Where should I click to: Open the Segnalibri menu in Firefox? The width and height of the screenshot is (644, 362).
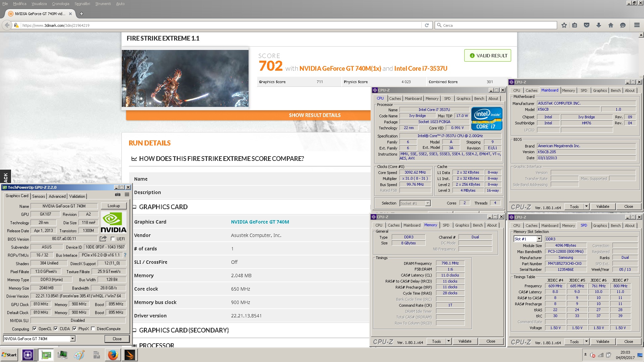pos(82,4)
